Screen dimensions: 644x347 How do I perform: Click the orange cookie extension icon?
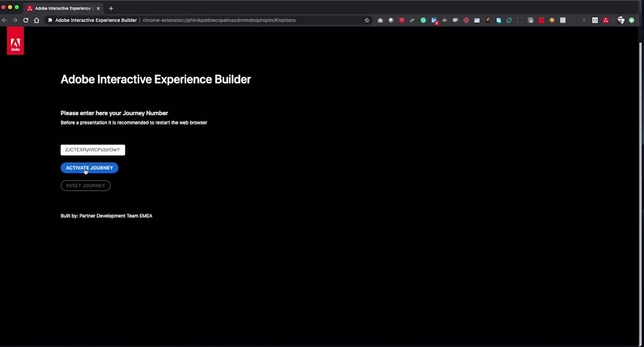pos(552,20)
